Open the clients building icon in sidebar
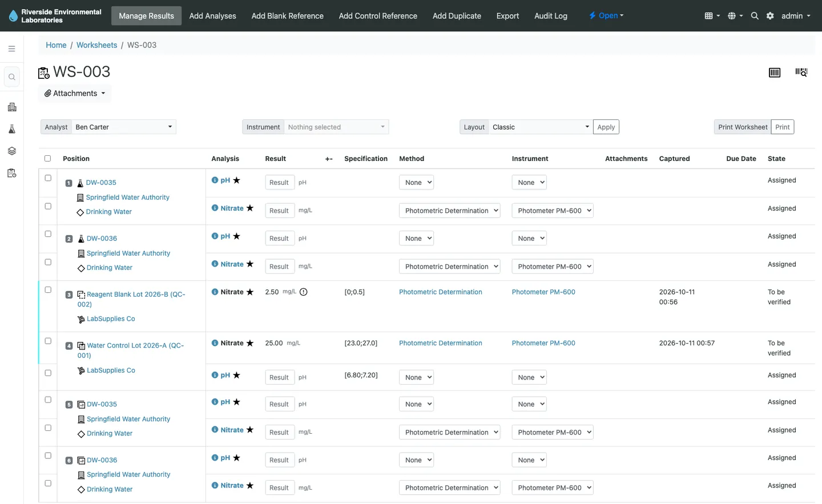The image size is (822, 504). [12, 107]
